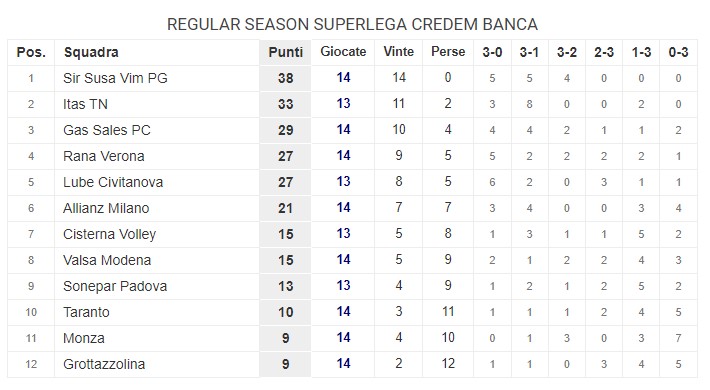This screenshot has width=710, height=390.
Task: Click Allianz Milano team name
Action: pos(106,208)
